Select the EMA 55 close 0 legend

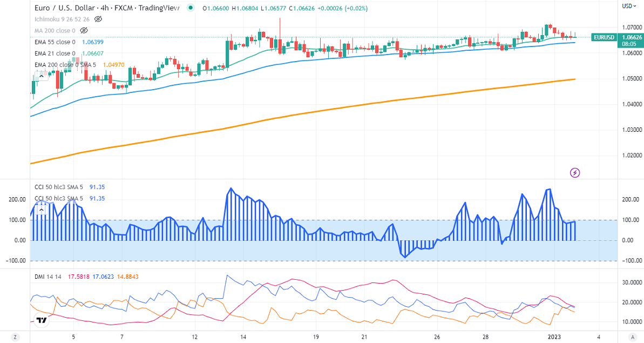coord(55,42)
